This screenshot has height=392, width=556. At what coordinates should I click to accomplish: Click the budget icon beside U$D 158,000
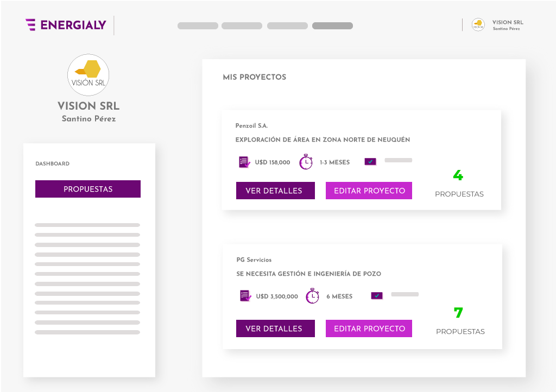tap(245, 162)
